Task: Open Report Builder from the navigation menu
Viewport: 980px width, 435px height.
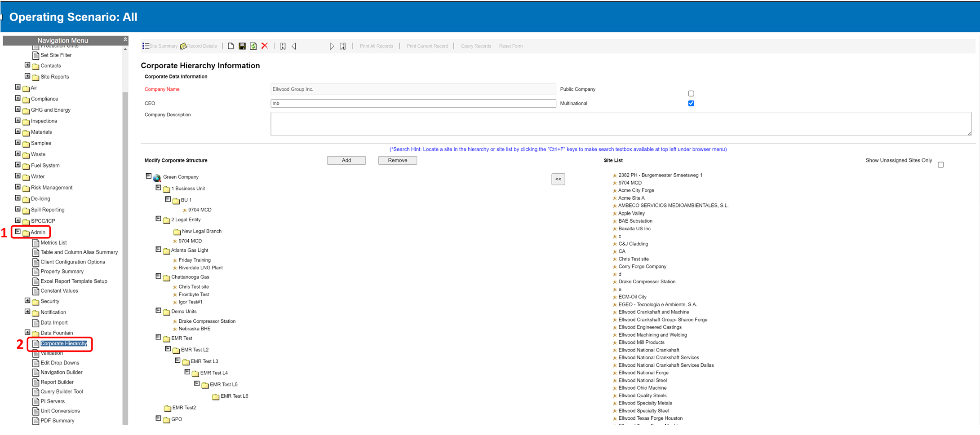Action: (x=57, y=382)
